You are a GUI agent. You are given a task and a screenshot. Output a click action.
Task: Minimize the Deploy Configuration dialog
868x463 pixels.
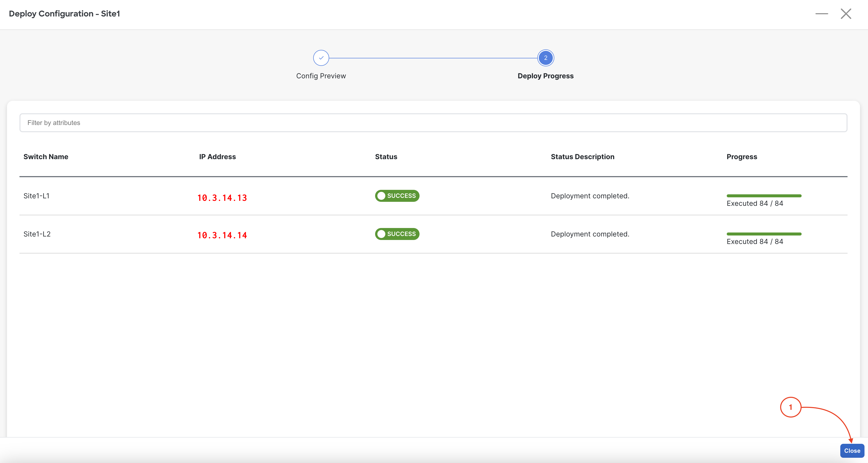(822, 14)
